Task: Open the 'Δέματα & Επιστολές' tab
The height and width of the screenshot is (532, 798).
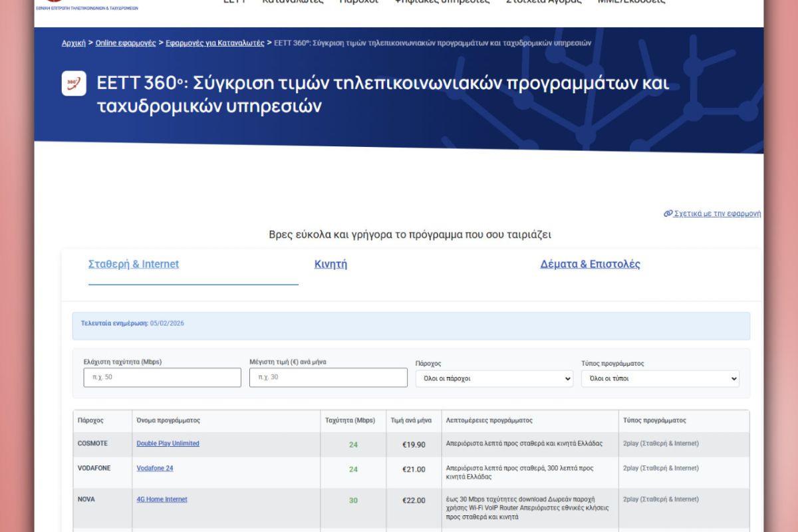Action: pos(590,264)
